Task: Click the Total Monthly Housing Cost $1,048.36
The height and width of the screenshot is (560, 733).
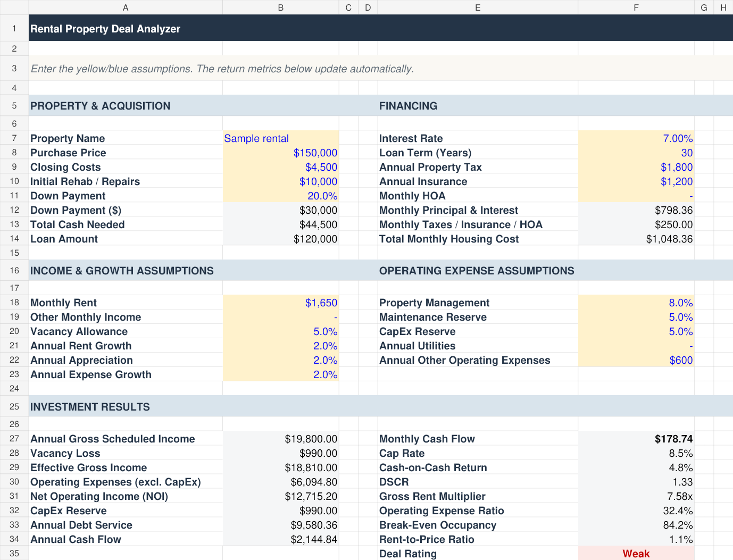Action: (636, 239)
